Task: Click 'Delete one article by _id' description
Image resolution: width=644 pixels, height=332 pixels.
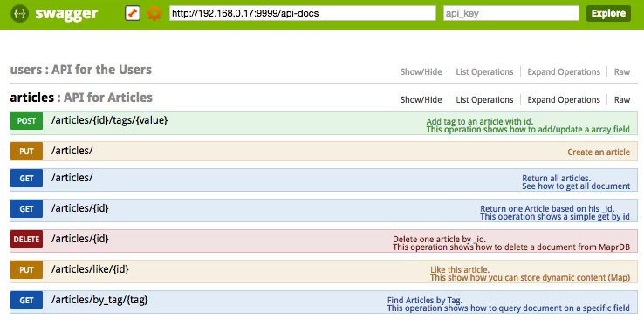Action: (x=511, y=243)
